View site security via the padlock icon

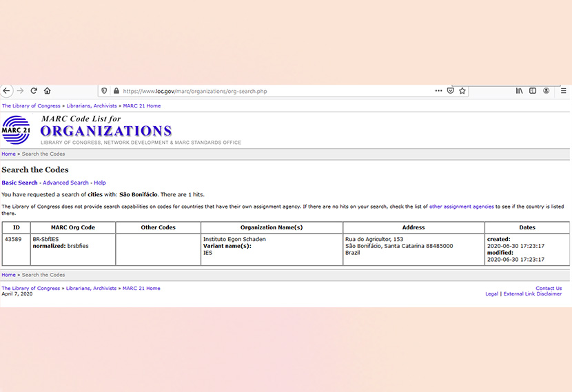click(x=116, y=91)
